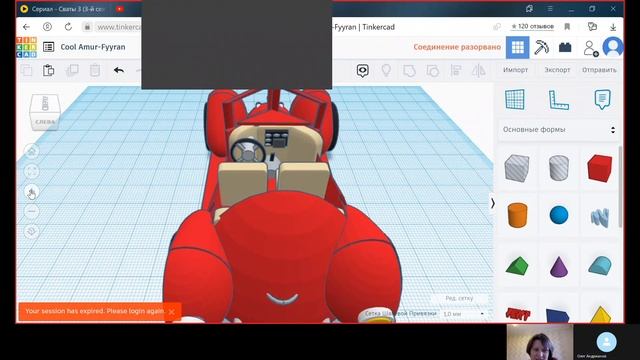The width and height of the screenshot is (640, 360).
Task: Pick the red text shape
Action: [517, 314]
